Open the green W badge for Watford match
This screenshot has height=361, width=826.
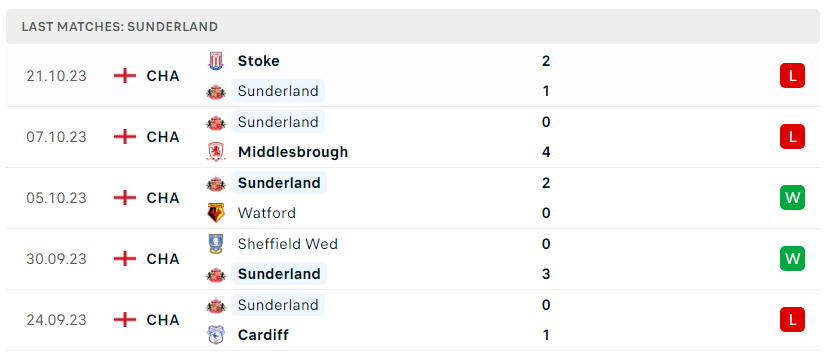tap(792, 198)
